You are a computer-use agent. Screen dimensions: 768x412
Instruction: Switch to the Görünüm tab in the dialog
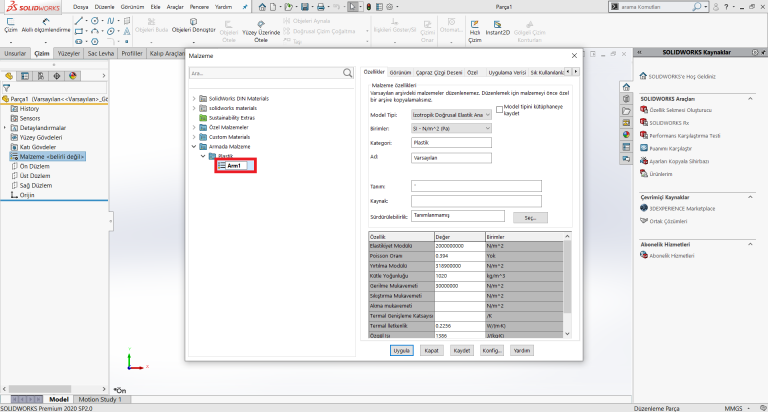coord(400,73)
